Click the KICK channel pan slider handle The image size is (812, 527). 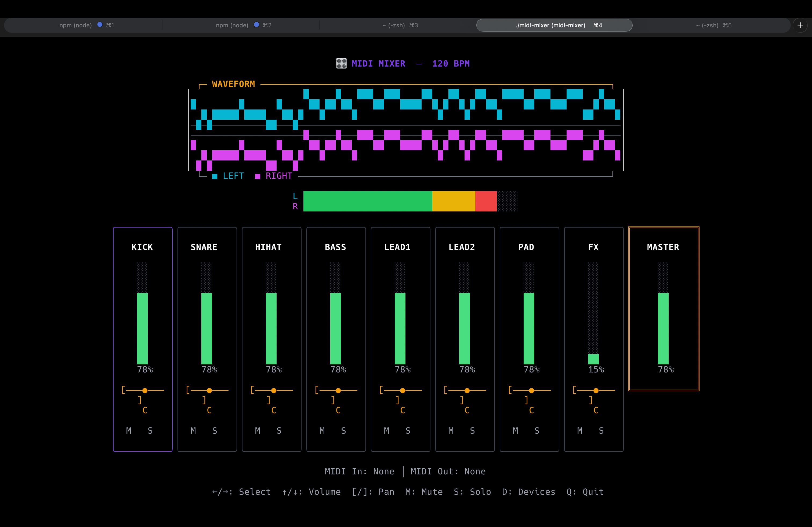(145, 391)
